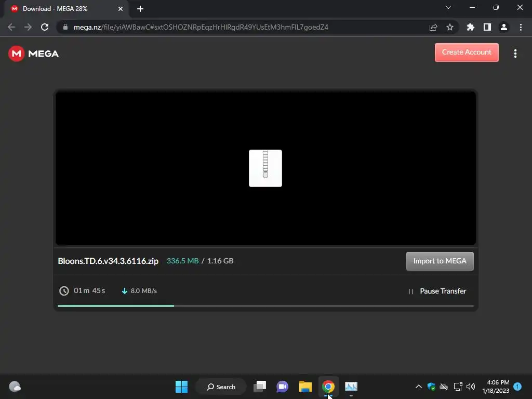Click the zip file icon in the preview
532x399 pixels.
[x=265, y=168]
